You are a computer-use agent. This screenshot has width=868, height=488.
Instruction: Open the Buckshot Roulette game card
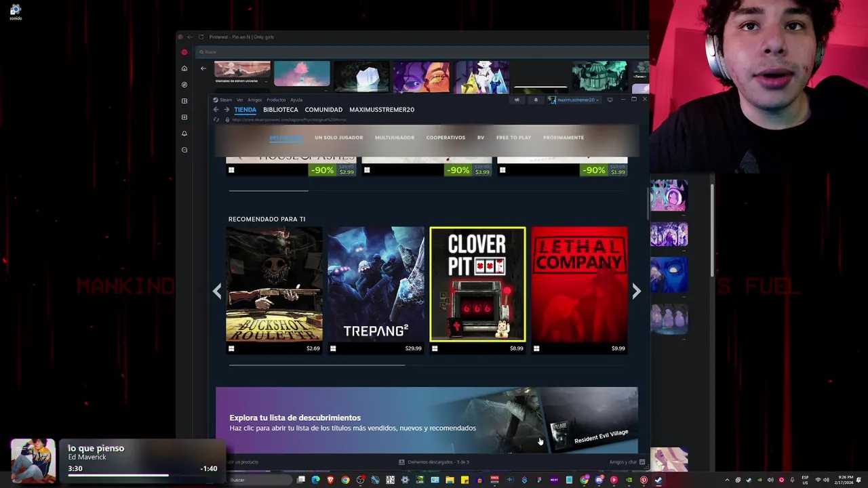[x=274, y=290]
